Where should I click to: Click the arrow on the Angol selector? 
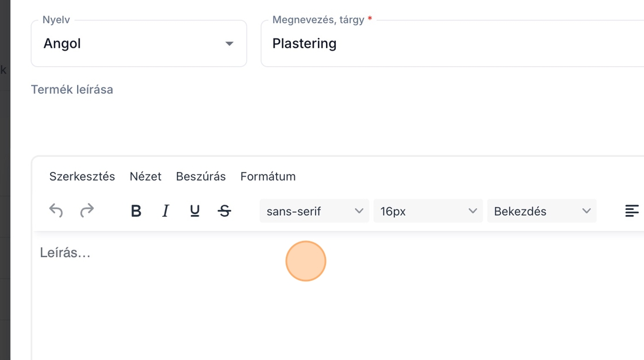tap(229, 44)
